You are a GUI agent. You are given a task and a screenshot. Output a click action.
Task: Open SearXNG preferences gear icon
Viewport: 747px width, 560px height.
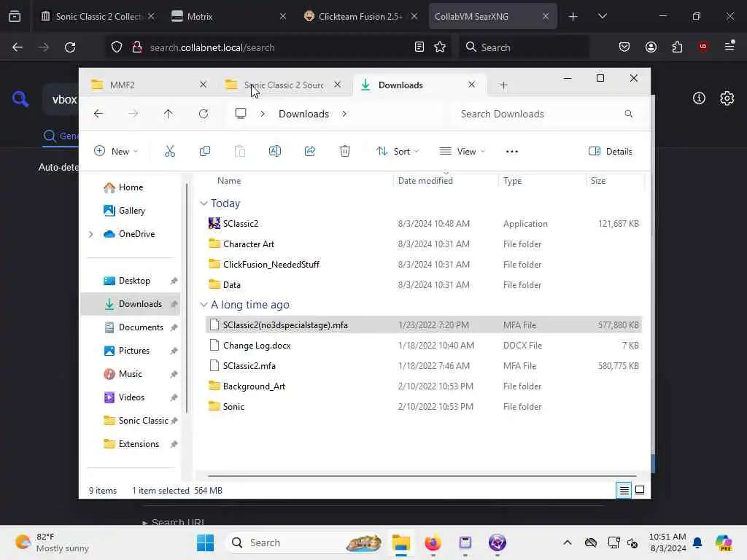(727, 98)
